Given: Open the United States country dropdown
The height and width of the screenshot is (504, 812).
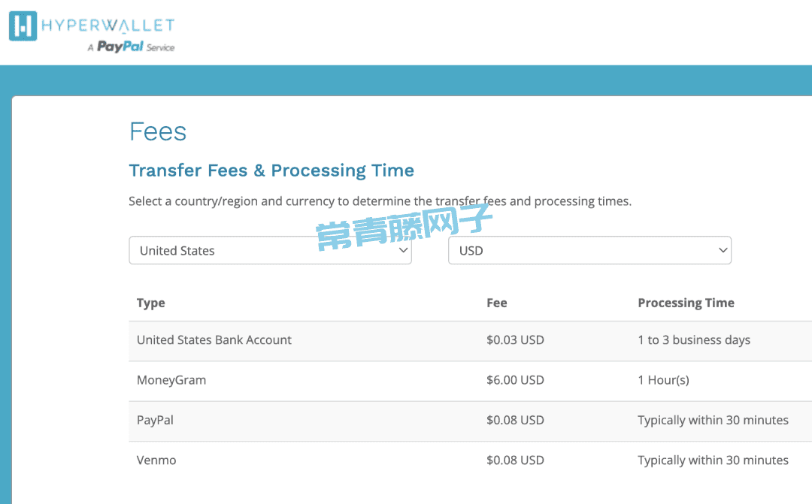Looking at the screenshot, I should tap(270, 250).
